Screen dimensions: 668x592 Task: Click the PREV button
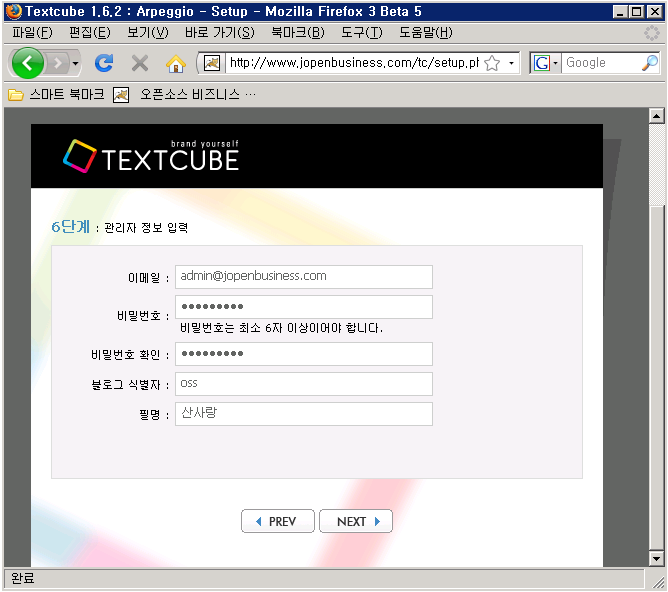tap(278, 521)
